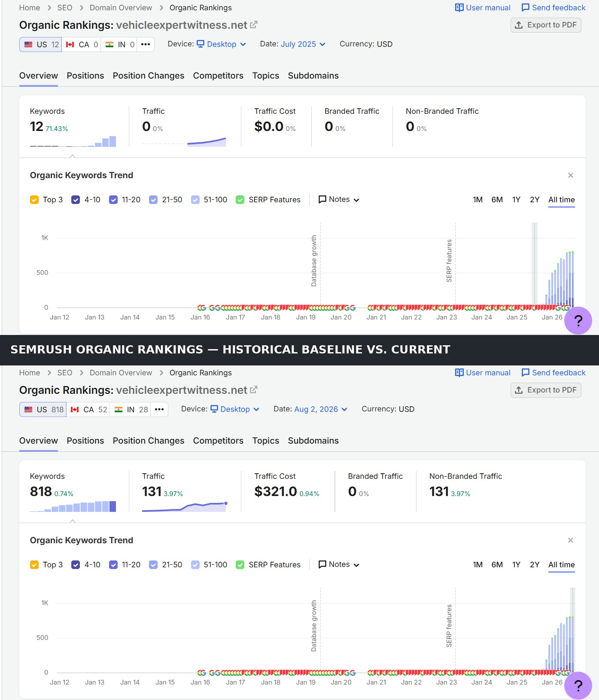
Task: Close the bottom Organic Keywords Trend panel
Action: coord(571,540)
